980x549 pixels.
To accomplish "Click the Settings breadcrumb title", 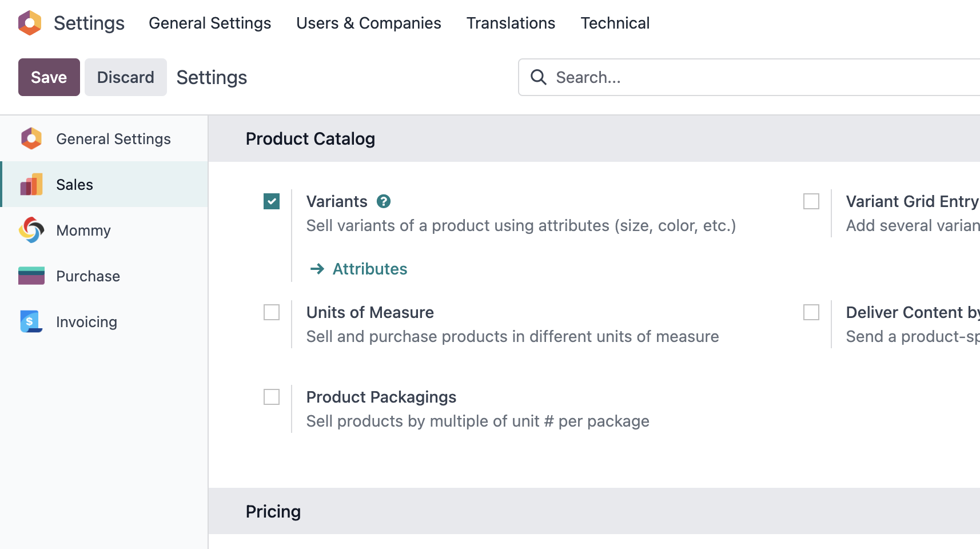I will click(x=212, y=77).
